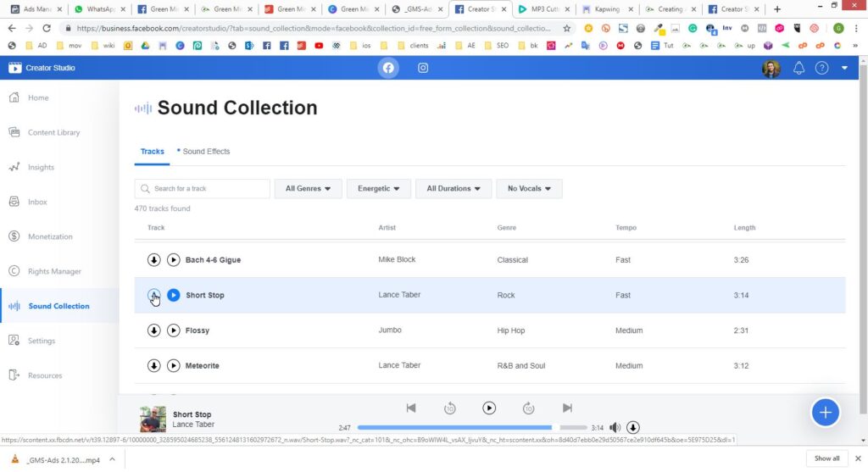
Task: Click the page vertical scrollbar
Action: click(x=863, y=238)
